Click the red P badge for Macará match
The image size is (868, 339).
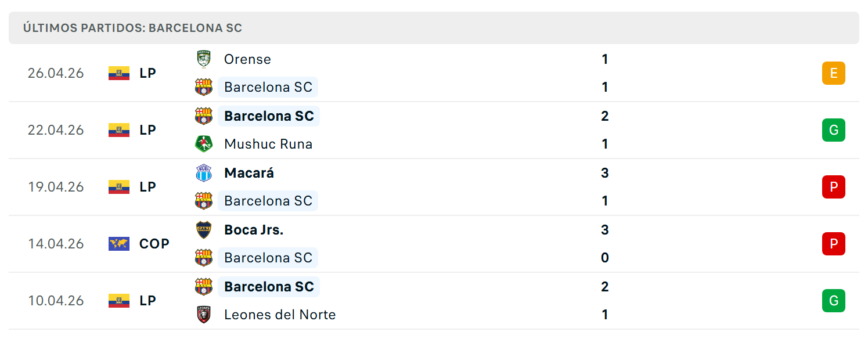coord(834,187)
